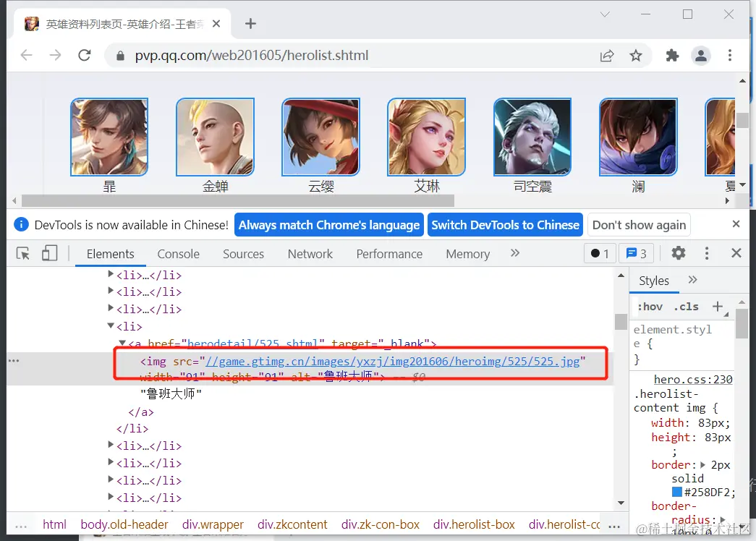756x541 pixels.
Task: Open the 525.jpg image source link
Action: (x=392, y=362)
